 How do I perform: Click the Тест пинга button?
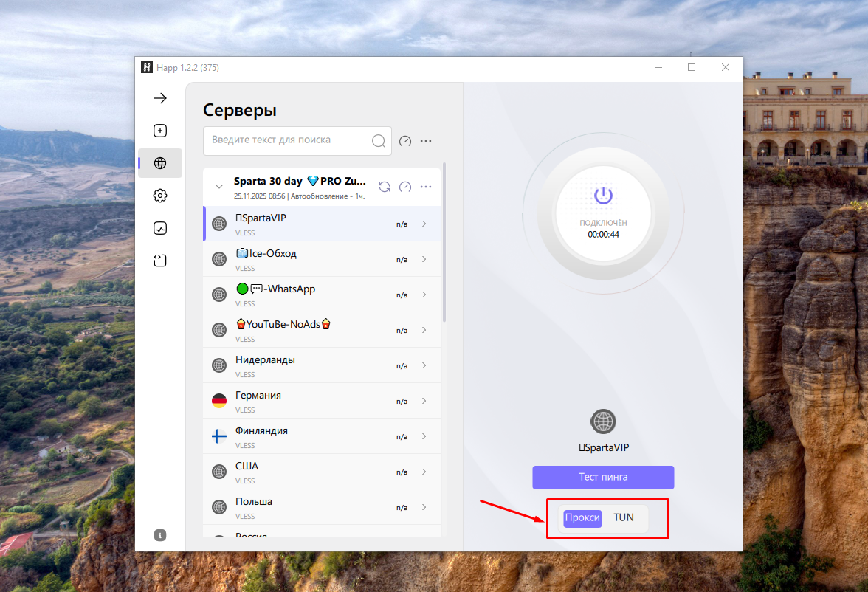point(603,478)
